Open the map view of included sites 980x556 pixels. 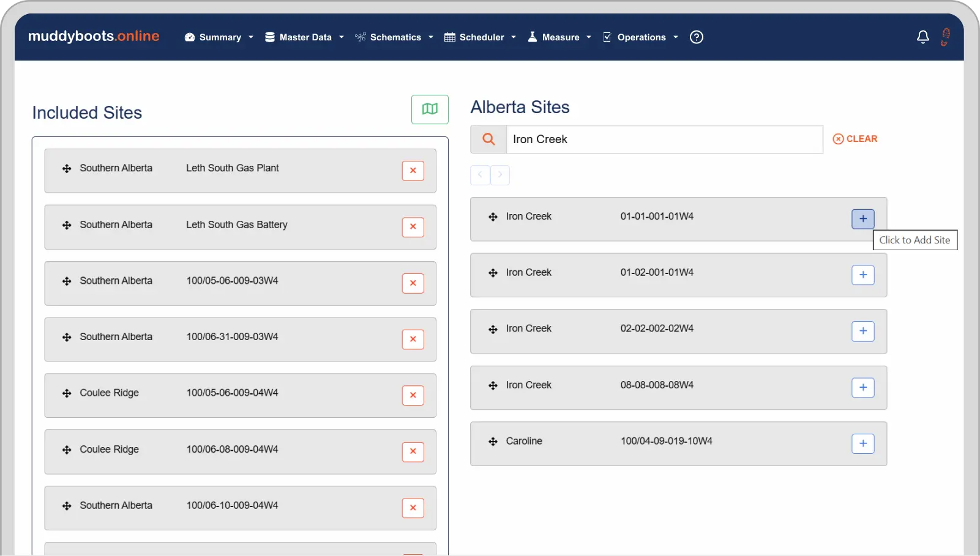pyautogui.click(x=430, y=109)
